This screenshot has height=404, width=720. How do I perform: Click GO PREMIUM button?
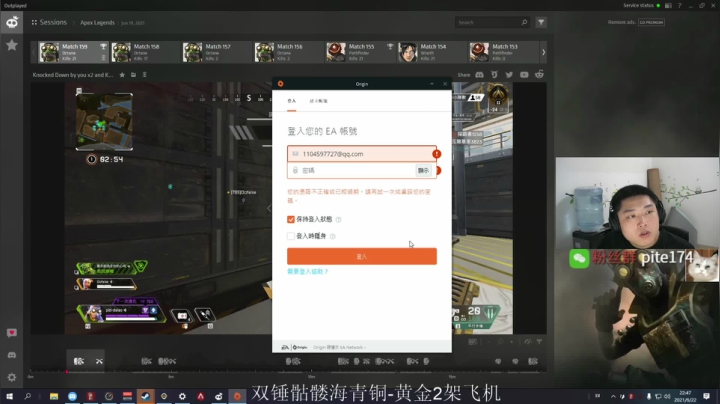(x=651, y=22)
